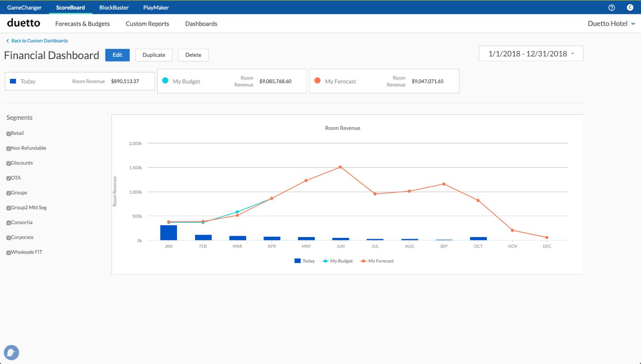Click the Edit dashboard button
The width and height of the screenshot is (641, 364).
click(x=117, y=55)
